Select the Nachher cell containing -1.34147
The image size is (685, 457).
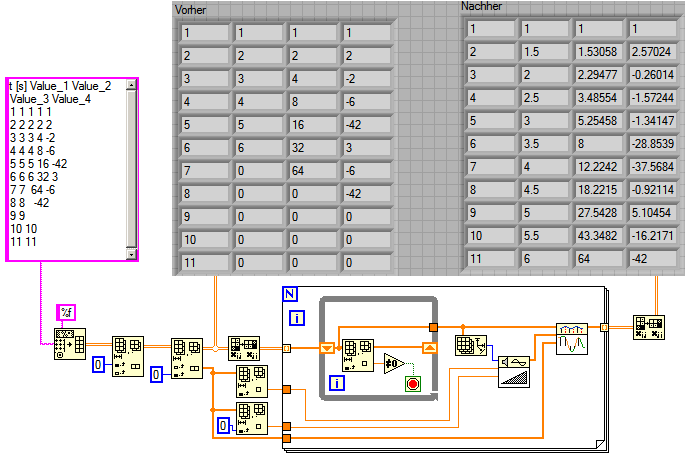point(653,121)
